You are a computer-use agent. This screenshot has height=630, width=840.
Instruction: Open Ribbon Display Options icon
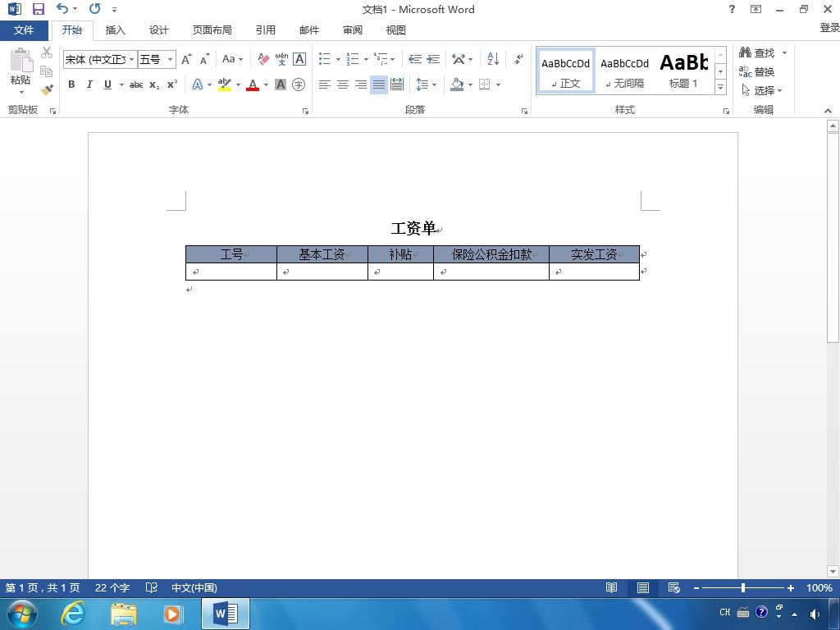pos(756,9)
